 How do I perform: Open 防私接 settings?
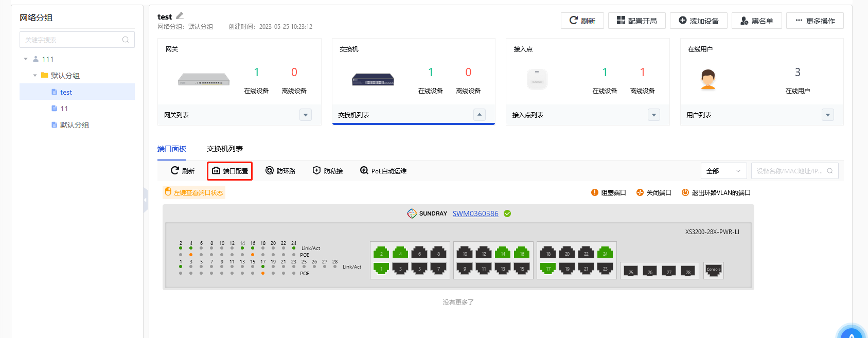pyautogui.click(x=328, y=171)
